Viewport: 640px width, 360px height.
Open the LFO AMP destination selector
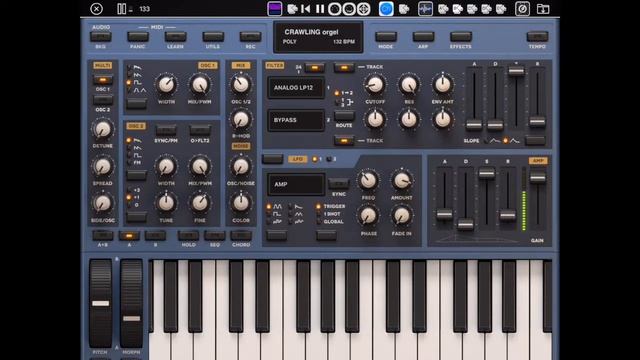tap(296, 184)
